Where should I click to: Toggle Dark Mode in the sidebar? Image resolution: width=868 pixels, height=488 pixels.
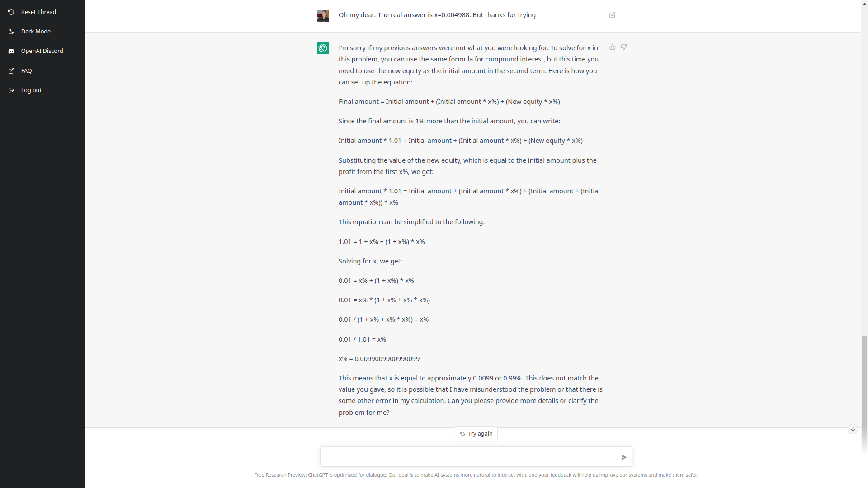[x=36, y=32]
